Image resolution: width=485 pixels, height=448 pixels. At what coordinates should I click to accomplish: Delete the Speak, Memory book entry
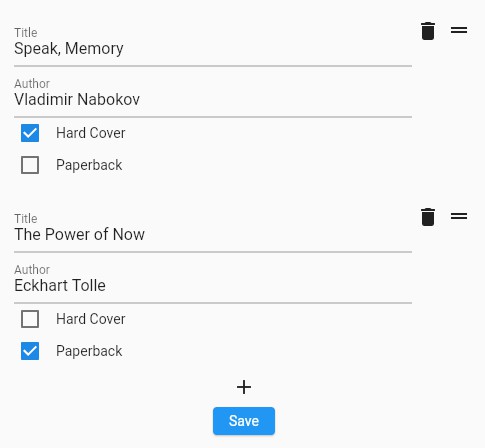[x=428, y=31]
